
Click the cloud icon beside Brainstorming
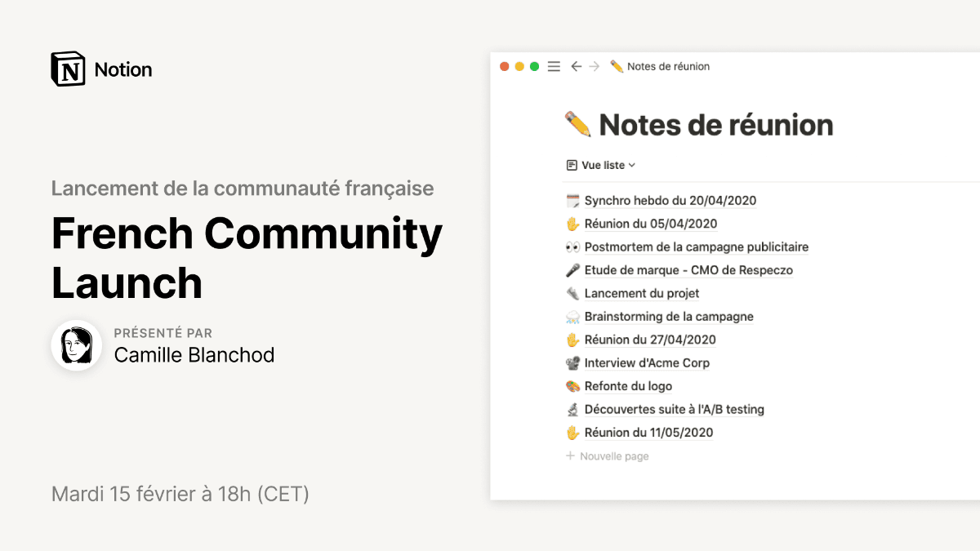pyautogui.click(x=572, y=317)
